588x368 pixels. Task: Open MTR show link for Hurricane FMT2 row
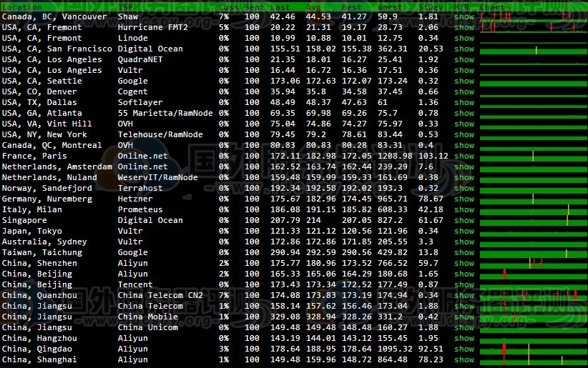(x=464, y=27)
